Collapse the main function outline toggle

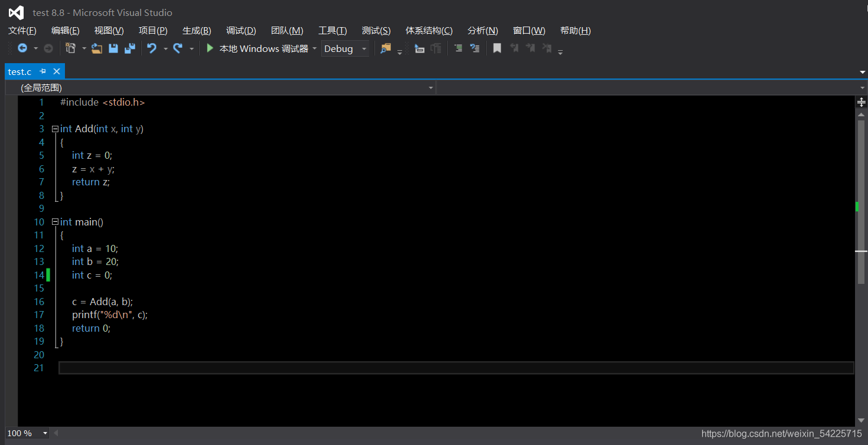click(x=55, y=222)
